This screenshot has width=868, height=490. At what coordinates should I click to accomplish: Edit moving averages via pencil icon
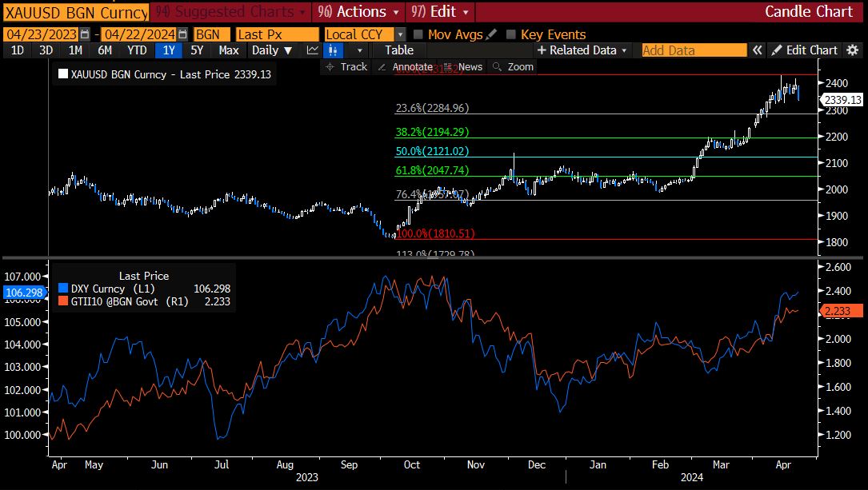[x=491, y=34]
